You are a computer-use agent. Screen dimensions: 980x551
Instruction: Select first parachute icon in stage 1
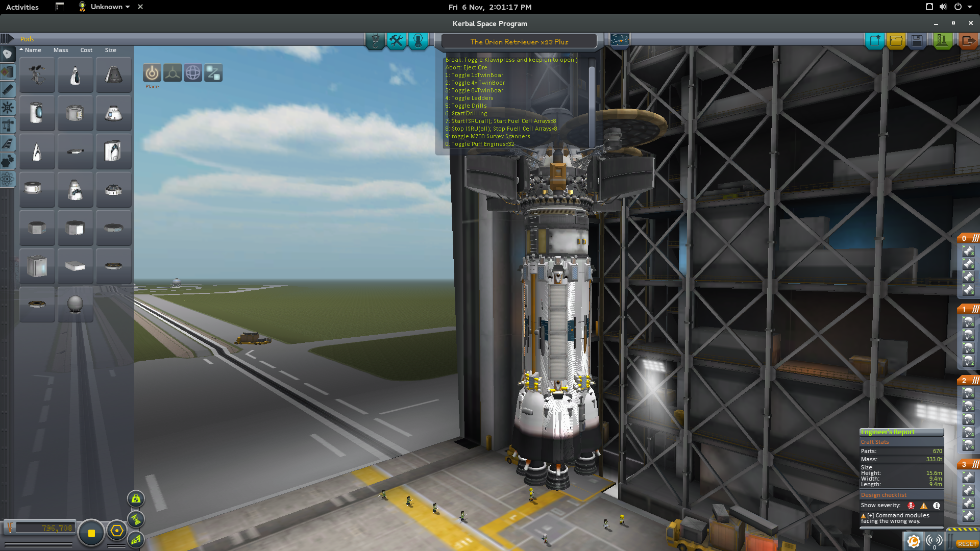click(968, 322)
